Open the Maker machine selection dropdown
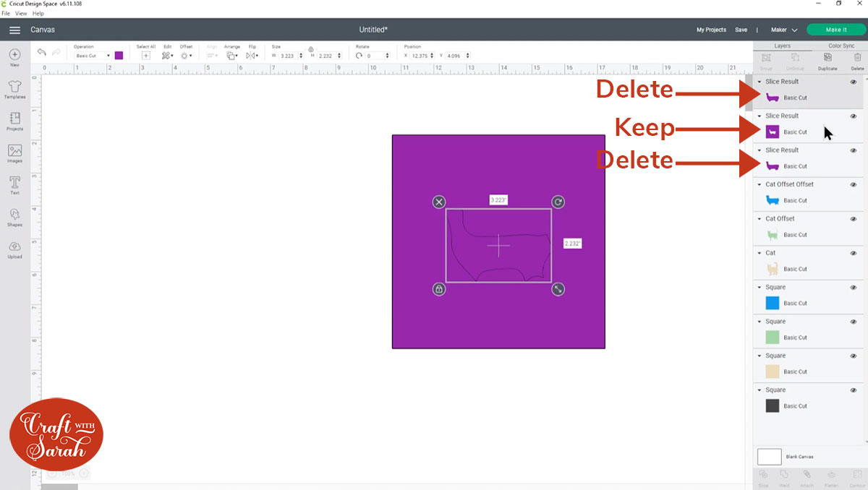Viewport: 868px width, 490px height. 785,30
